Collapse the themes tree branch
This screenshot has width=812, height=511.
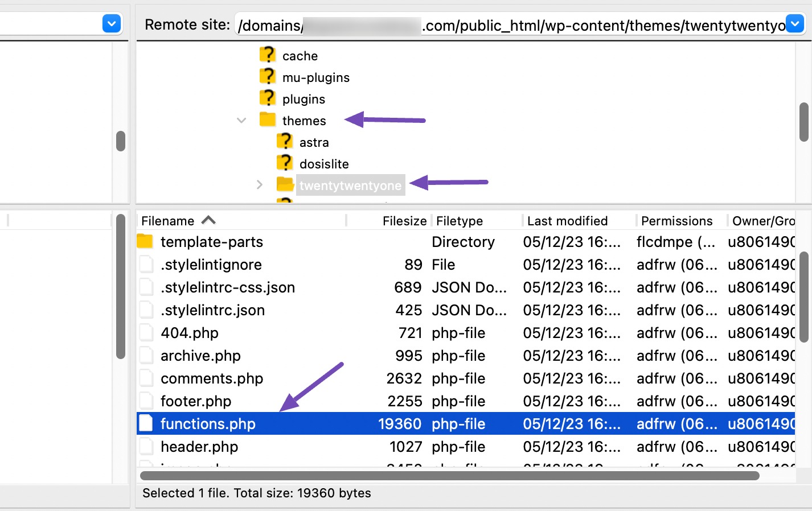point(241,120)
